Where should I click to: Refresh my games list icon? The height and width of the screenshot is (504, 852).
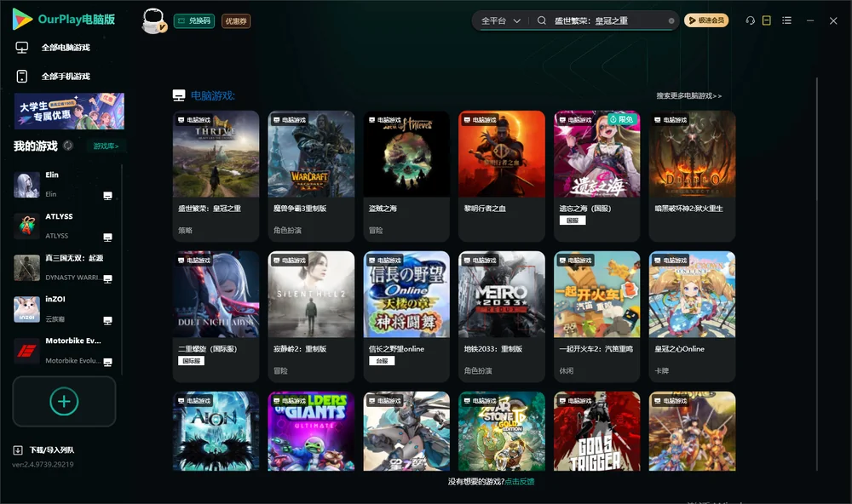[68, 146]
